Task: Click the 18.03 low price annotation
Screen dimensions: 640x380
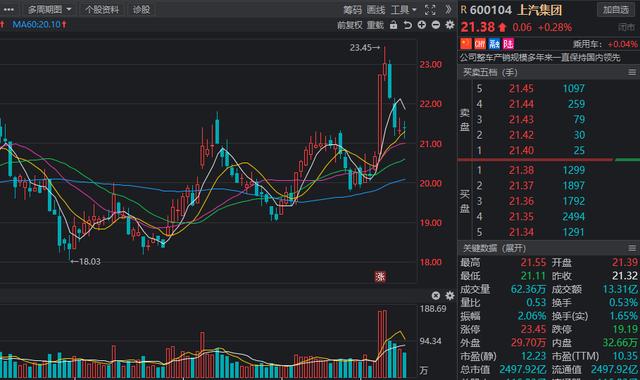Action: [x=85, y=262]
